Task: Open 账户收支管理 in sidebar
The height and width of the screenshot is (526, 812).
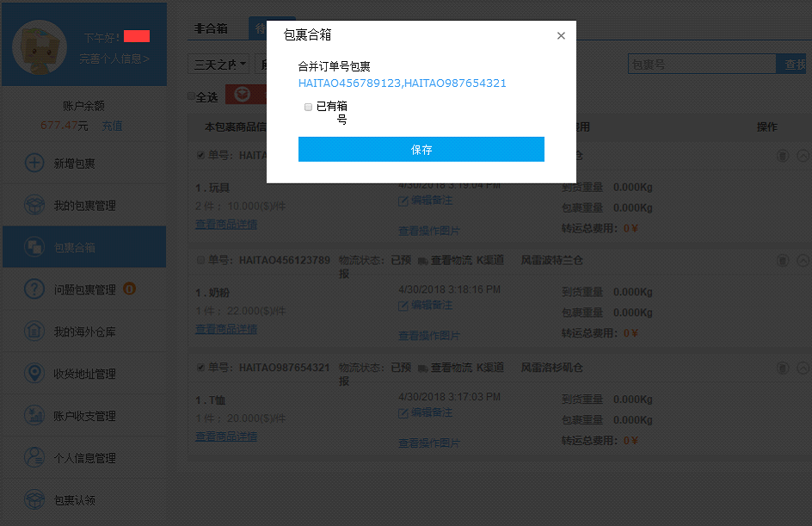Action: point(84,416)
